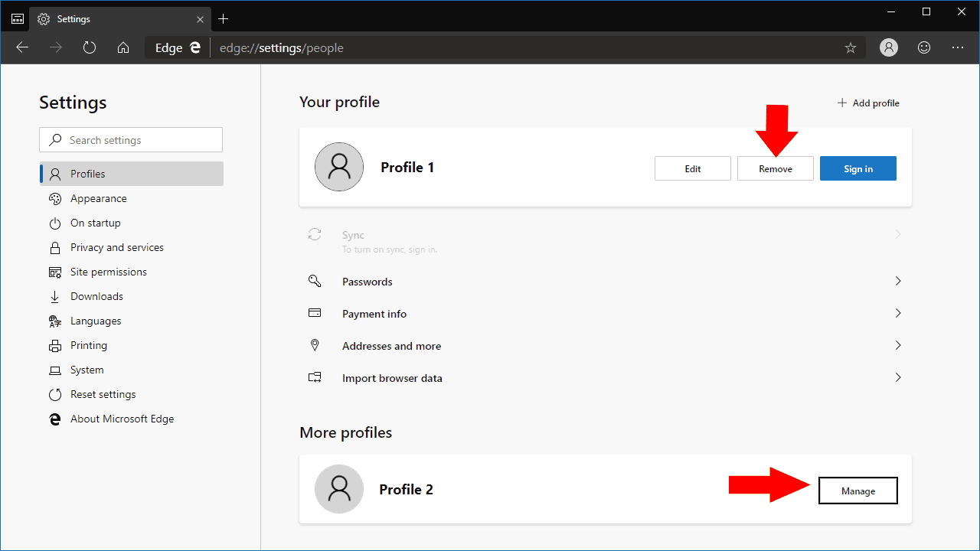Open the Profiles settings section

[132, 174]
